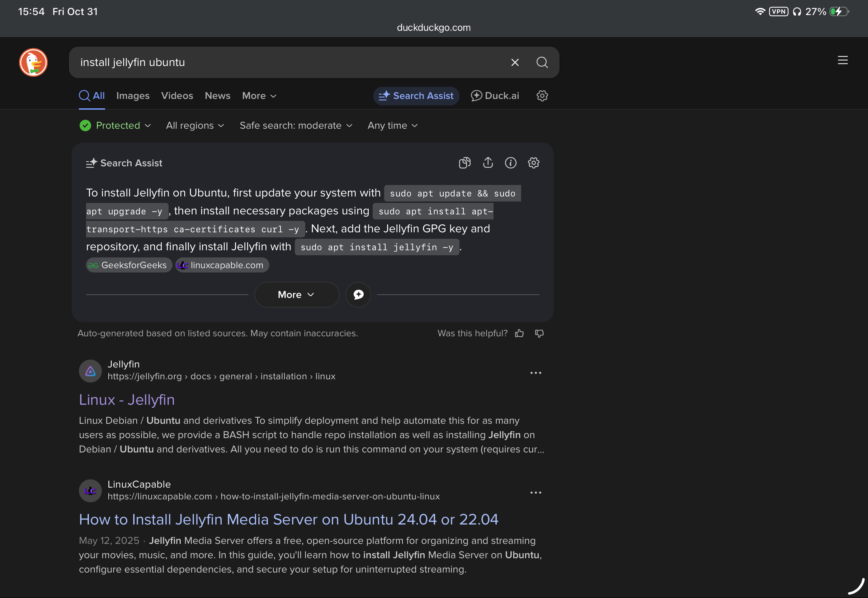The image size is (868, 598).
Task: Open the chat bubble follow-up button
Action: 358,294
